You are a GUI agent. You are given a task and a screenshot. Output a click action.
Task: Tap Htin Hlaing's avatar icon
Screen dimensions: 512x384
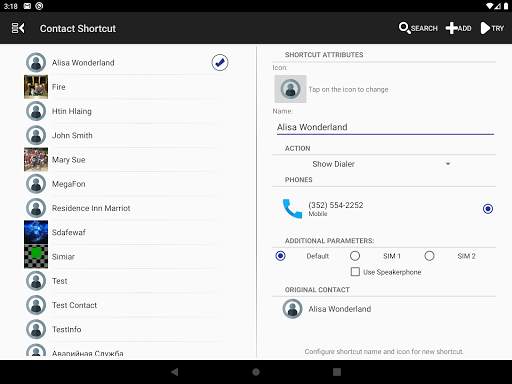pyautogui.click(x=36, y=111)
